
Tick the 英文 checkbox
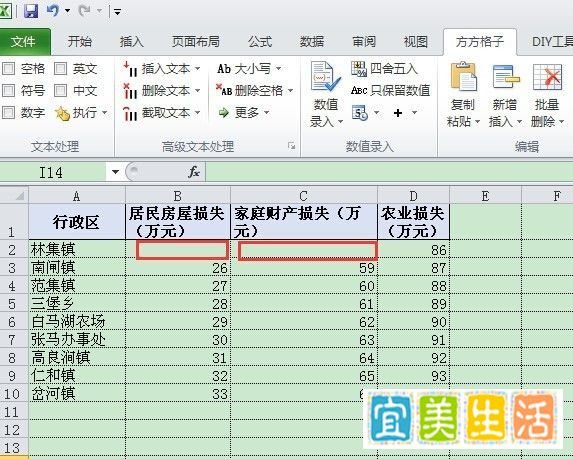tap(60, 68)
